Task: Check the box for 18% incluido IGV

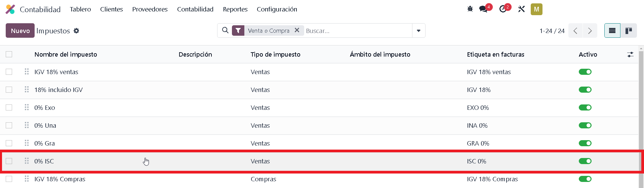Action: coord(9,90)
